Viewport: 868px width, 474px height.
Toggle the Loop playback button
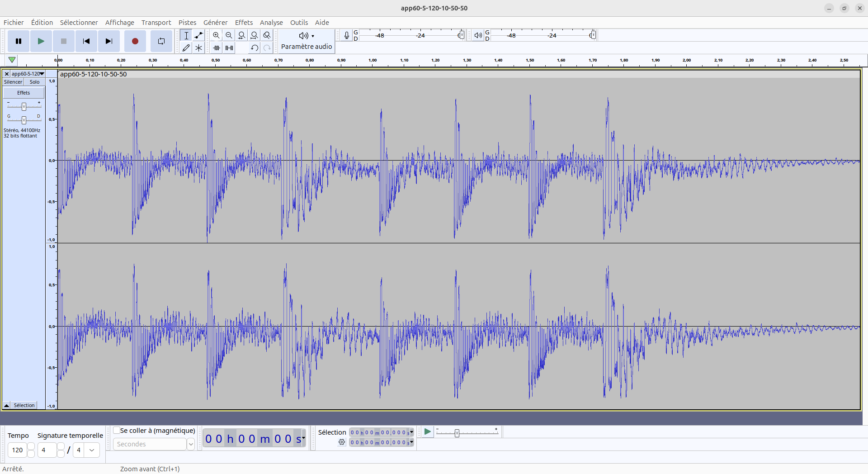pos(161,41)
